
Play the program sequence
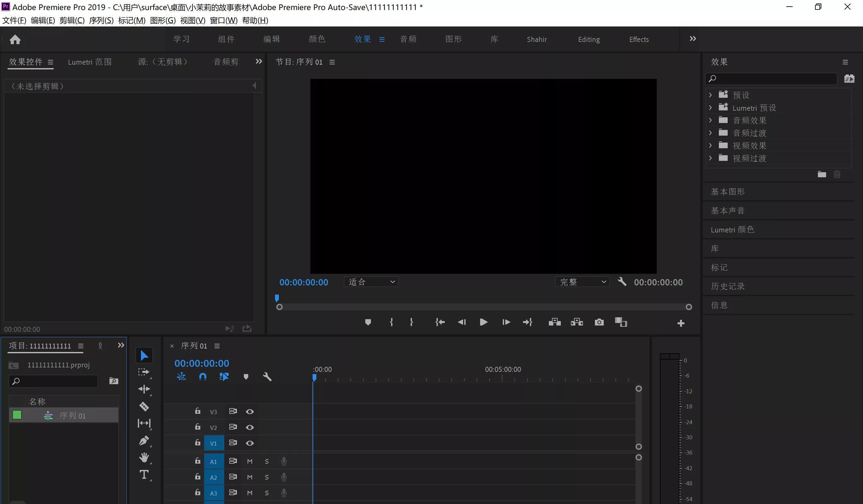coord(484,322)
